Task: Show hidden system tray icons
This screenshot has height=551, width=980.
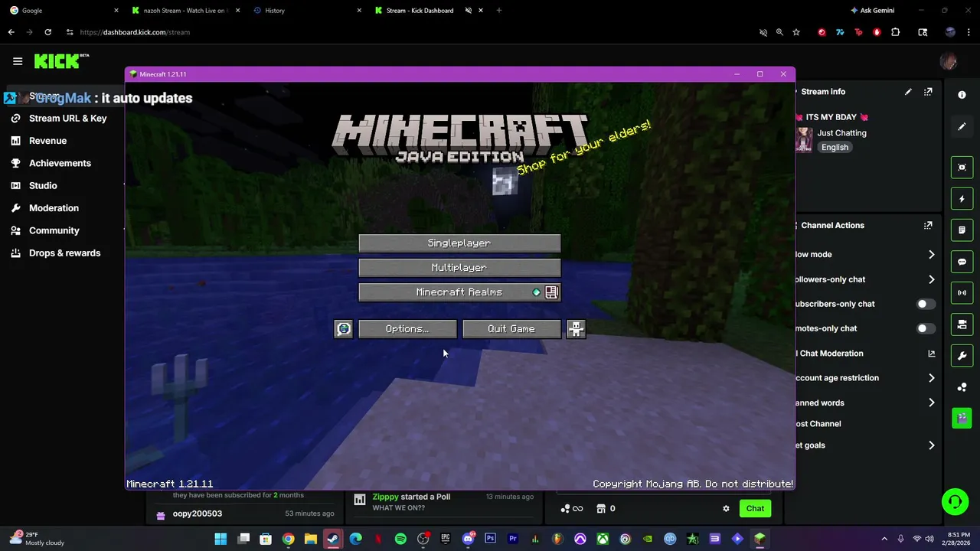Action: pos(884,539)
